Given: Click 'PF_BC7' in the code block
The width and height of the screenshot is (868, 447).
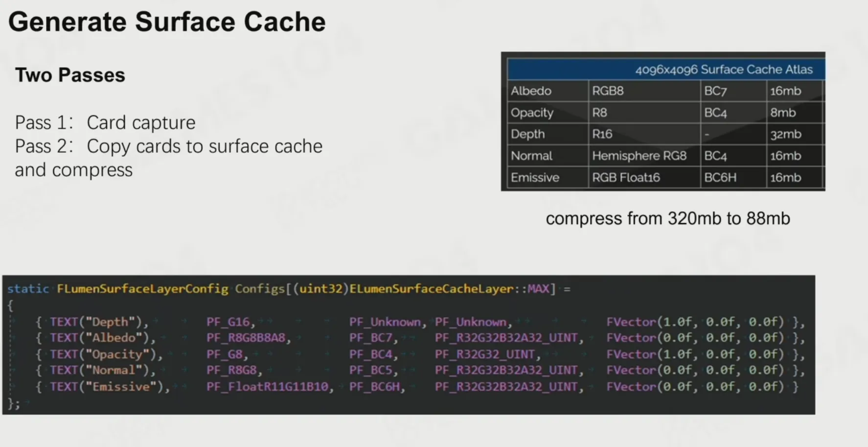Looking at the screenshot, I should 370,338.
